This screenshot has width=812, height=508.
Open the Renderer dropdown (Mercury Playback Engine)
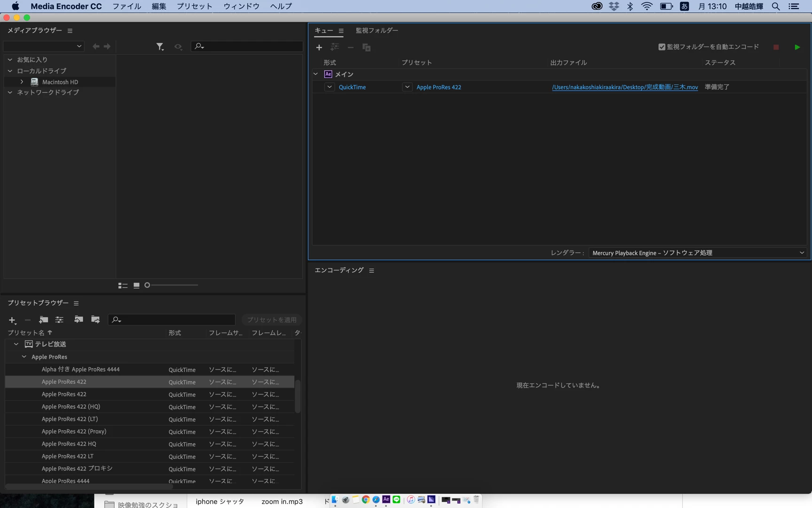click(697, 253)
